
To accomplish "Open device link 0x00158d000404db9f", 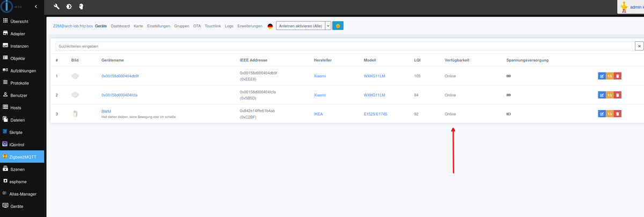I will 120,76.
